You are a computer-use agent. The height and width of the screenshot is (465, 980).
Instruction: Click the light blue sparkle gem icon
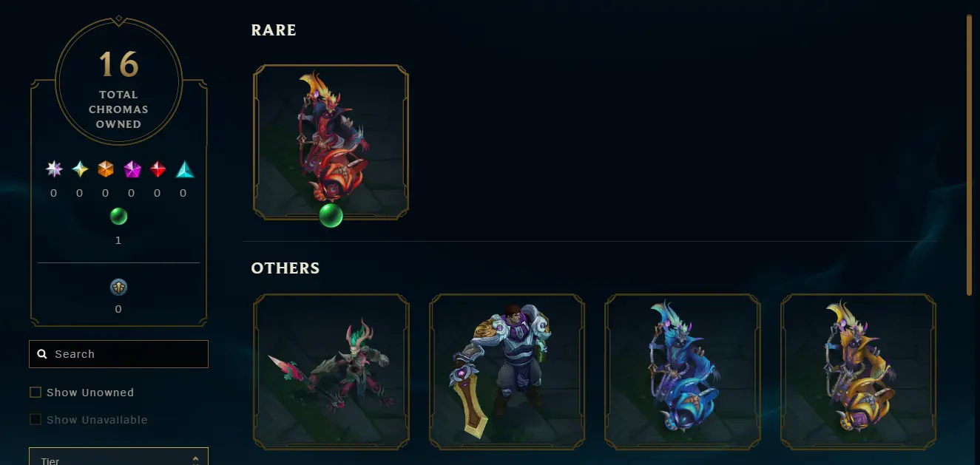coord(80,169)
